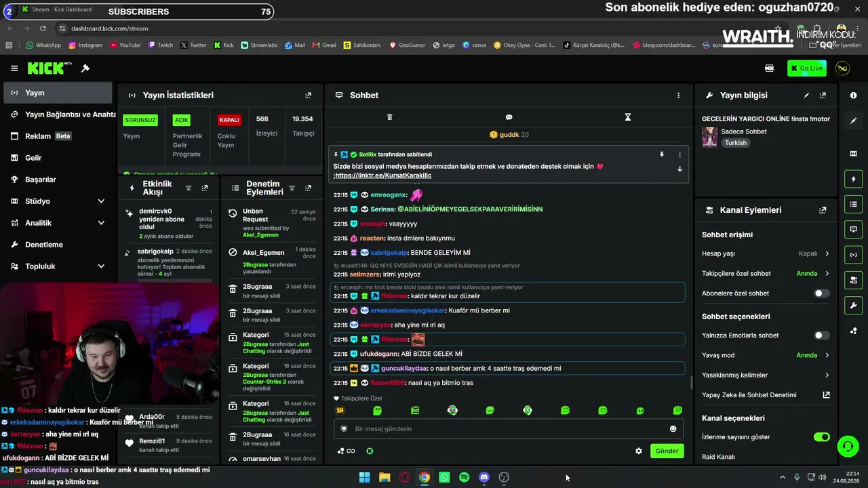The width and height of the screenshot is (868, 488).
Task: Click the moderator hammer icon beside Kick logo
Action: coord(85,68)
